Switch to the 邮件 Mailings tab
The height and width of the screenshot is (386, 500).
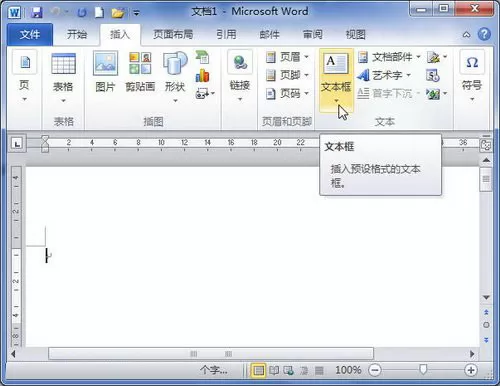269,34
